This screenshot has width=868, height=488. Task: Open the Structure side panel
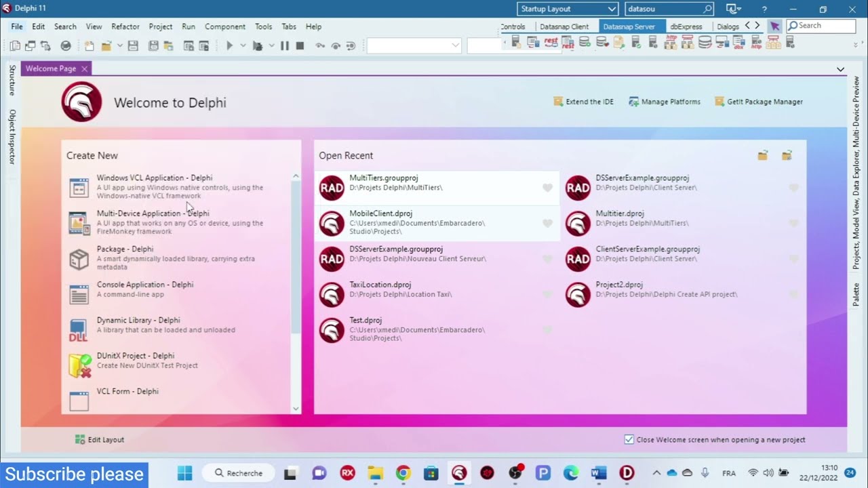pos(12,80)
